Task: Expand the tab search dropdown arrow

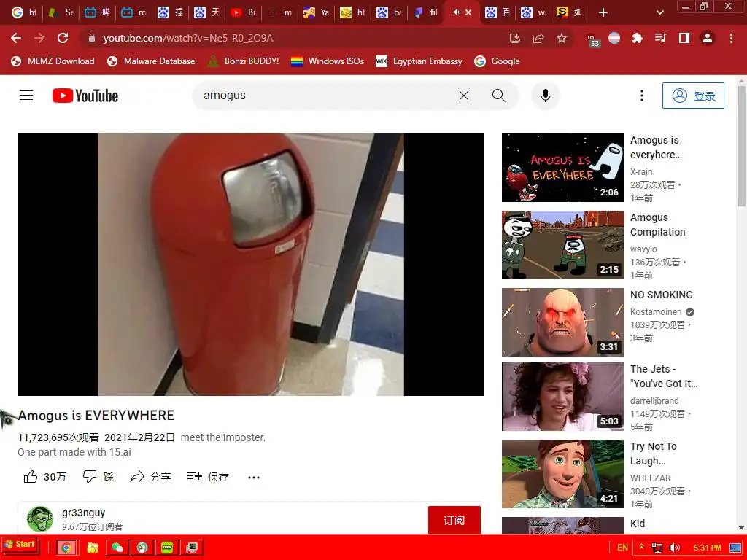Action: pyautogui.click(x=659, y=12)
